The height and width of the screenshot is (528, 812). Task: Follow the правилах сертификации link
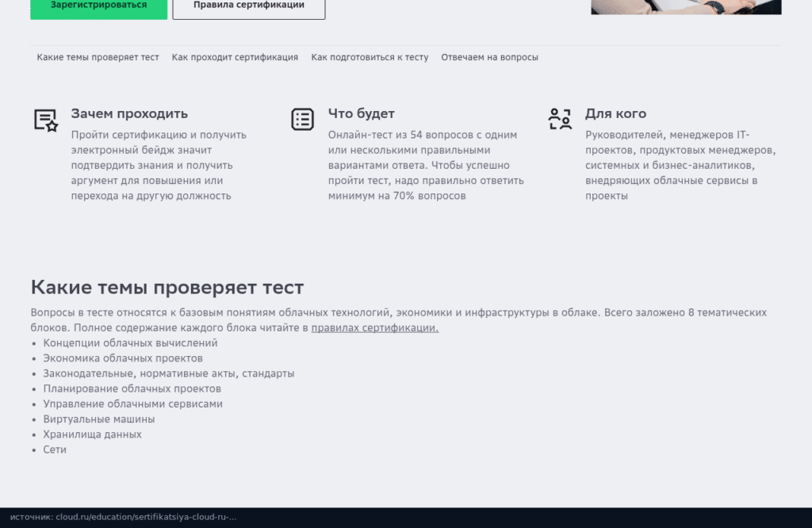point(375,327)
